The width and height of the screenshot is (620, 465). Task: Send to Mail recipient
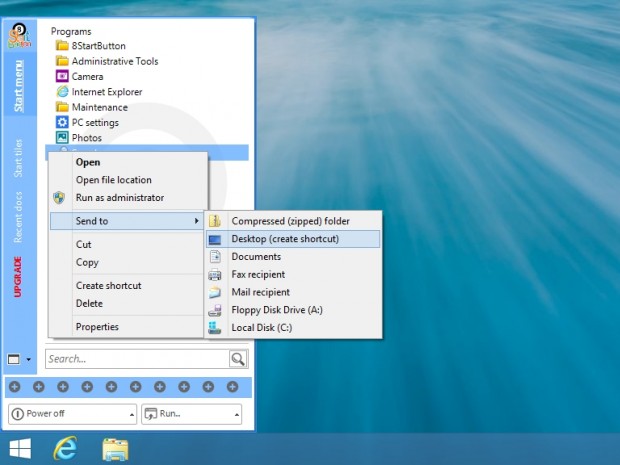(x=293, y=292)
